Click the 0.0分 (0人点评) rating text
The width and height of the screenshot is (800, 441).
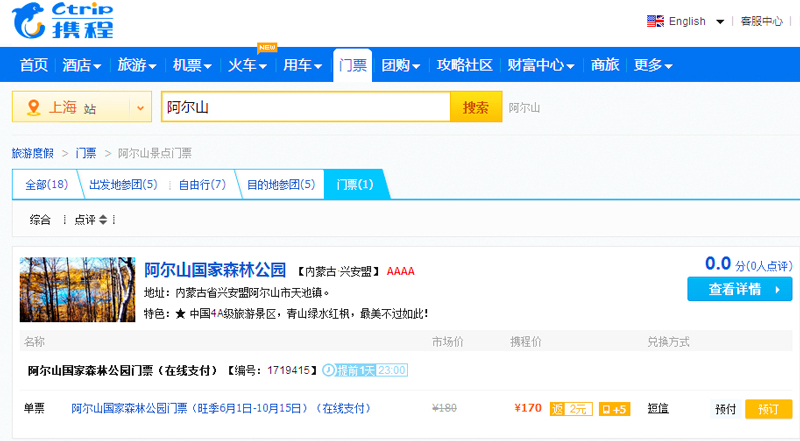pos(748,264)
